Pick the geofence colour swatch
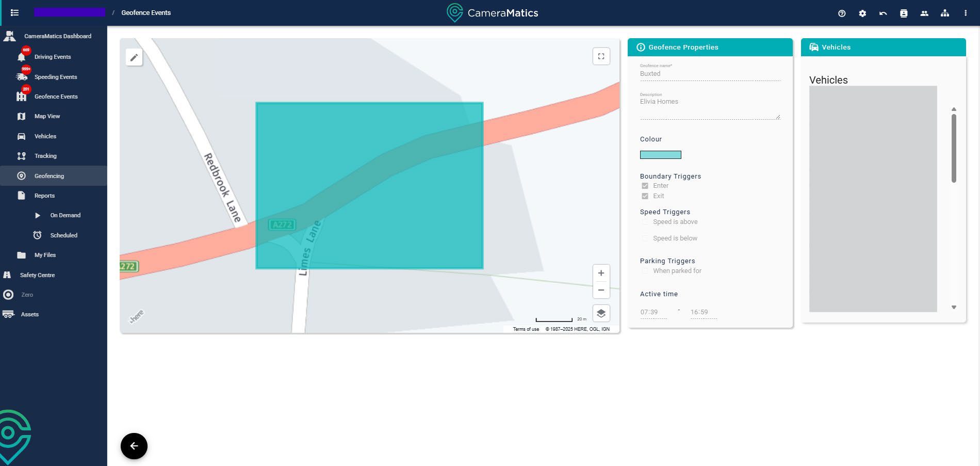The image size is (980, 466). pos(660,155)
